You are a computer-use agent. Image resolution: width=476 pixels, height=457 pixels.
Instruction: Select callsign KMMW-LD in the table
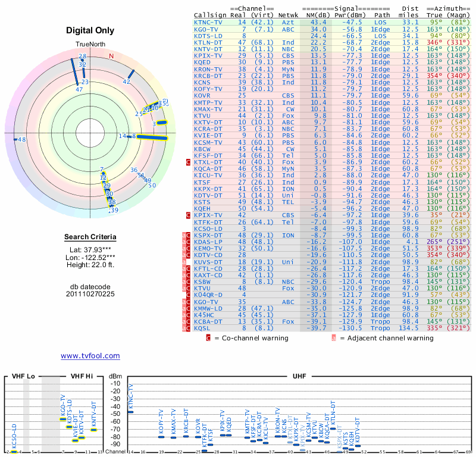click(208, 308)
